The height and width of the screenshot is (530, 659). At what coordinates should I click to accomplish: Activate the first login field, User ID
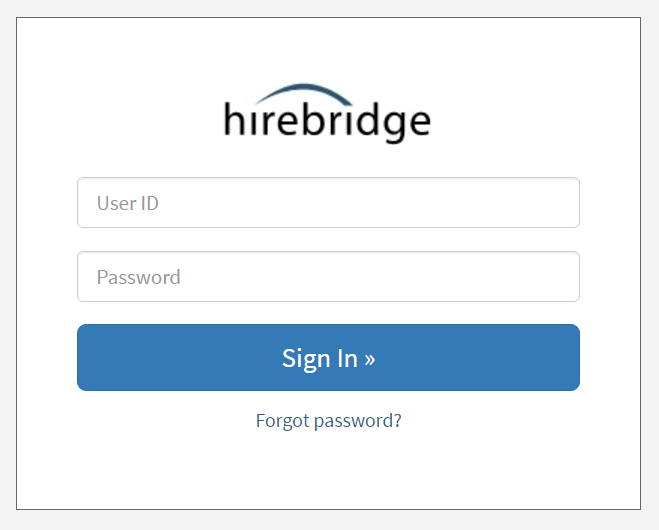328,203
